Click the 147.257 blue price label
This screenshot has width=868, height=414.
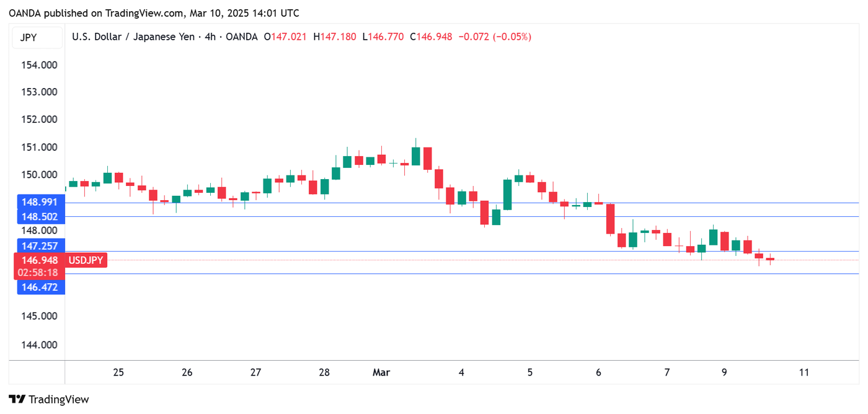40,246
